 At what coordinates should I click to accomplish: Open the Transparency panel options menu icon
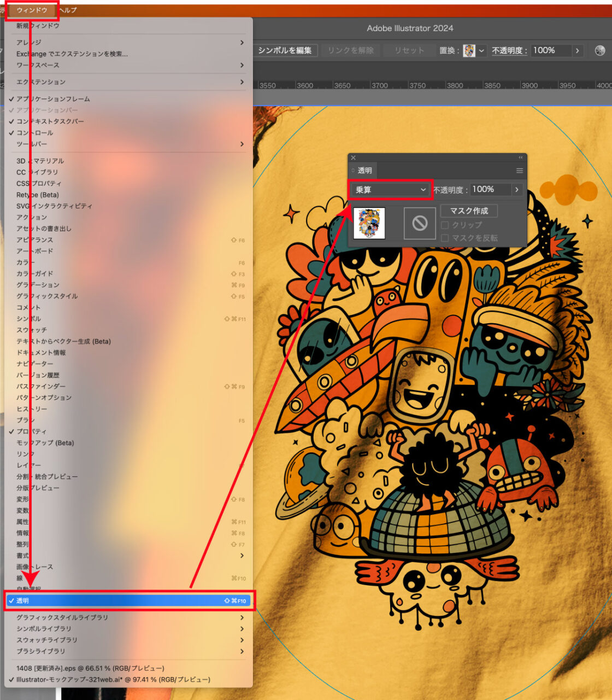[x=519, y=171]
